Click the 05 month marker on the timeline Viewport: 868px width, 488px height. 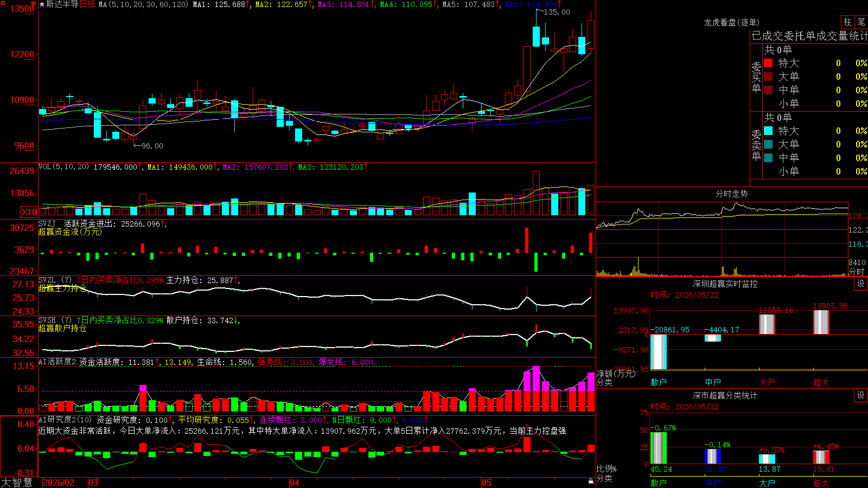(x=487, y=483)
